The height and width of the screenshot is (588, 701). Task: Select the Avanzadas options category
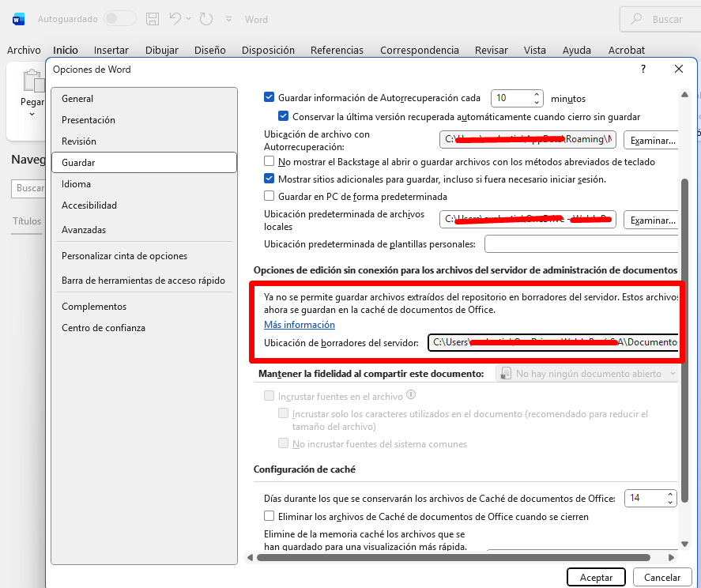tap(144, 230)
